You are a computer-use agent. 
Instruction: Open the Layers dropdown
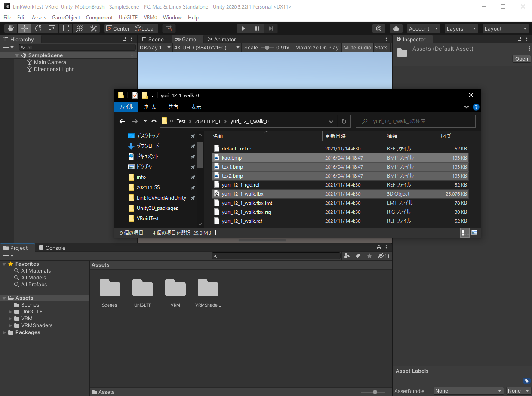point(461,28)
